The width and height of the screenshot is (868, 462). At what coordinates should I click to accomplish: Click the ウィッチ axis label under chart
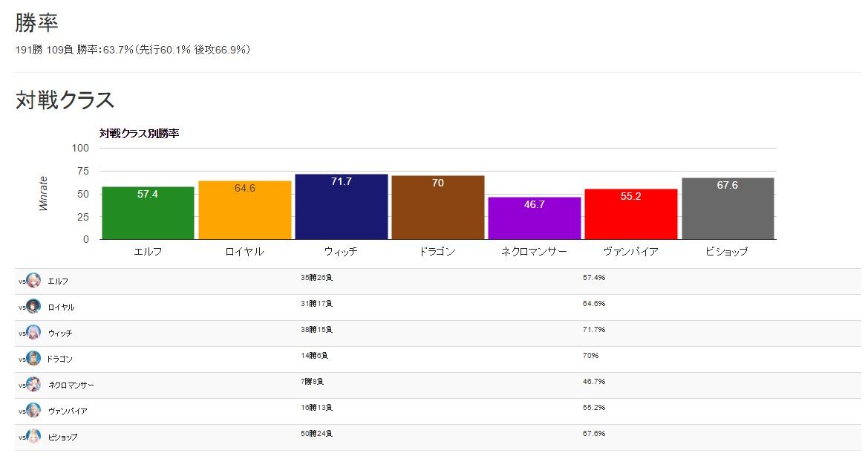pyautogui.click(x=341, y=252)
